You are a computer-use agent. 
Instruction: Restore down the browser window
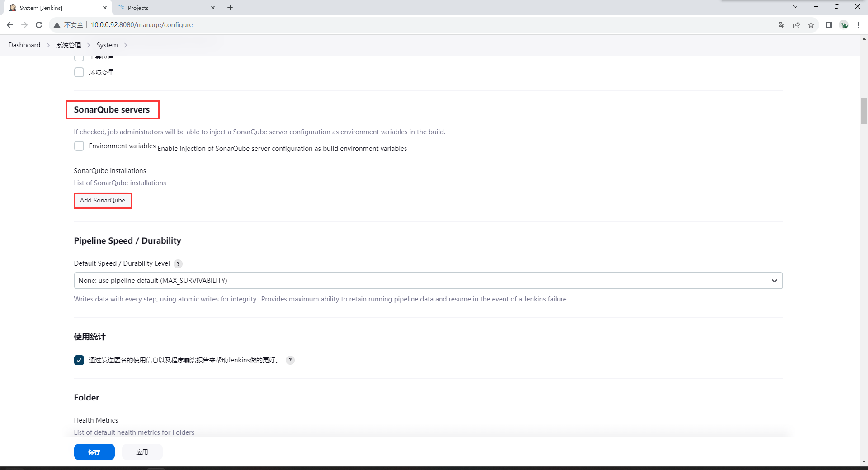(x=837, y=6)
